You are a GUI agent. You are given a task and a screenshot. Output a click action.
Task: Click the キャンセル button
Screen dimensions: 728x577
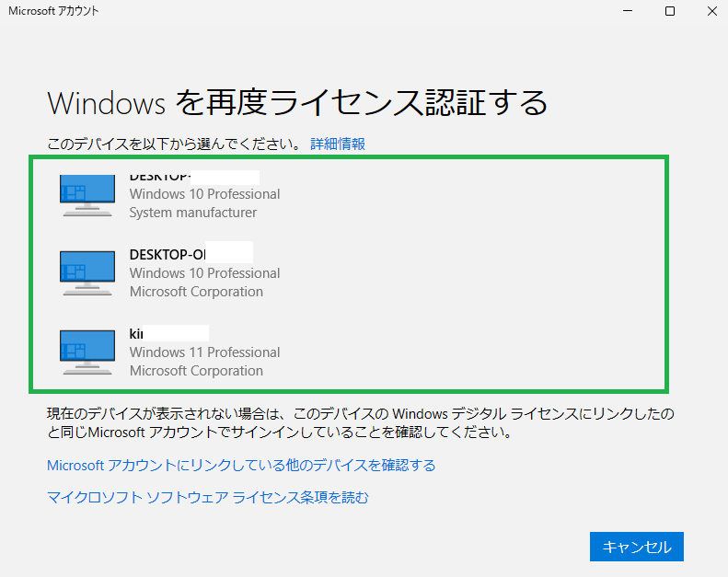[637, 547]
